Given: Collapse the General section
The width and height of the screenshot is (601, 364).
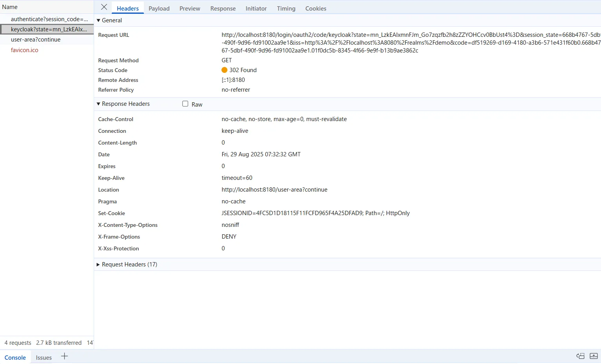Looking at the screenshot, I should coord(99,20).
